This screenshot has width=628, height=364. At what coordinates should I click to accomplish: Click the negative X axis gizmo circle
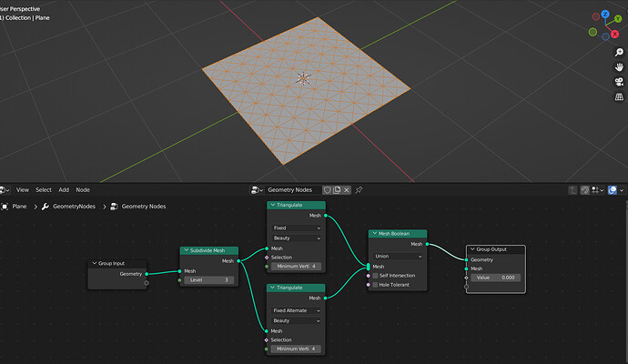pyautogui.click(x=596, y=16)
